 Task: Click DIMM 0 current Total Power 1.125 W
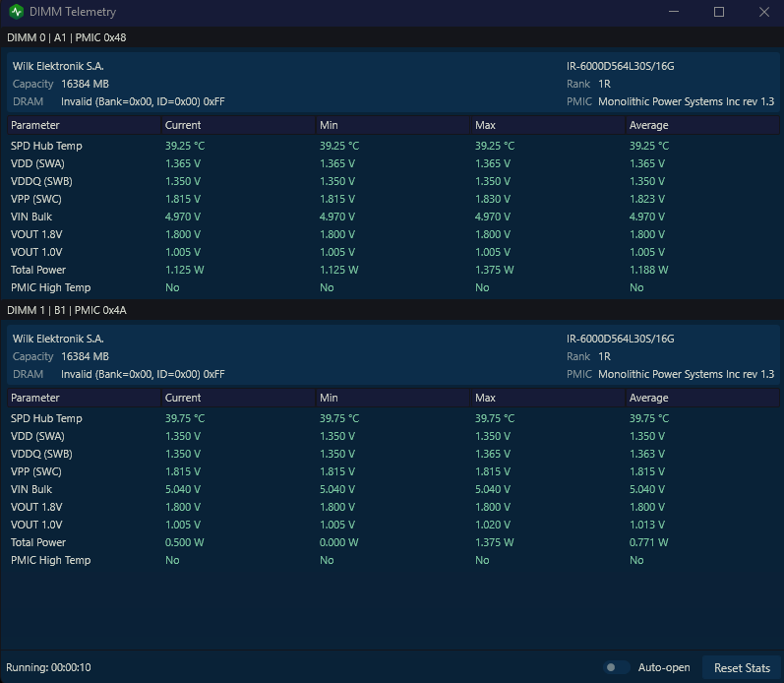coord(185,270)
